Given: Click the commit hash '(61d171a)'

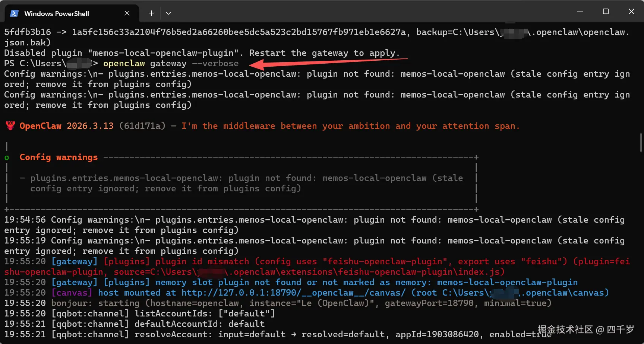Looking at the screenshot, I should [x=142, y=126].
